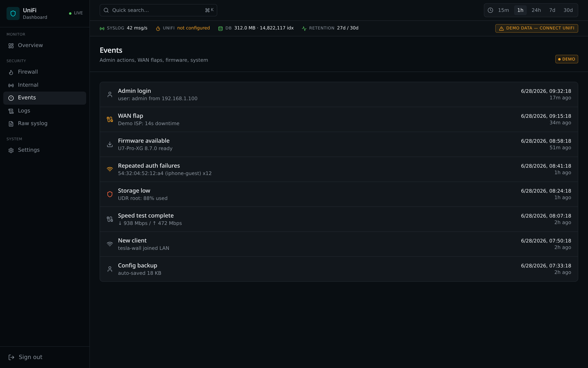Click the Raw syslog document icon
588x368 pixels.
tap(11, 124)
